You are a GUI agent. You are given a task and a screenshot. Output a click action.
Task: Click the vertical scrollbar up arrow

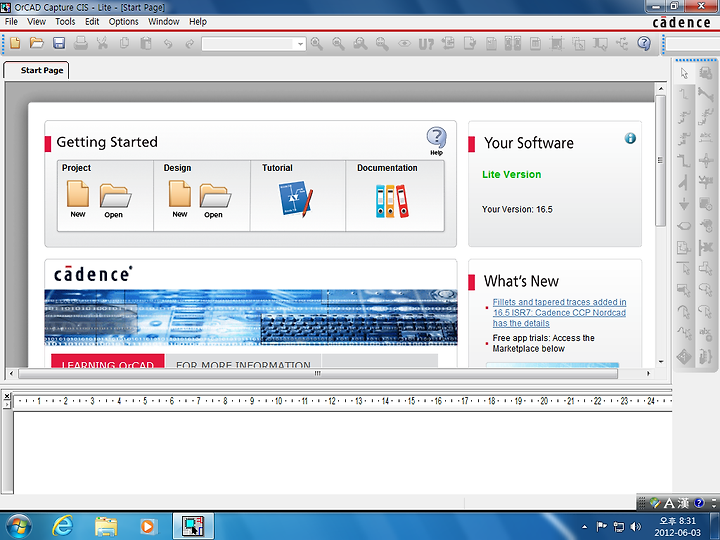[x=661, y=88]
